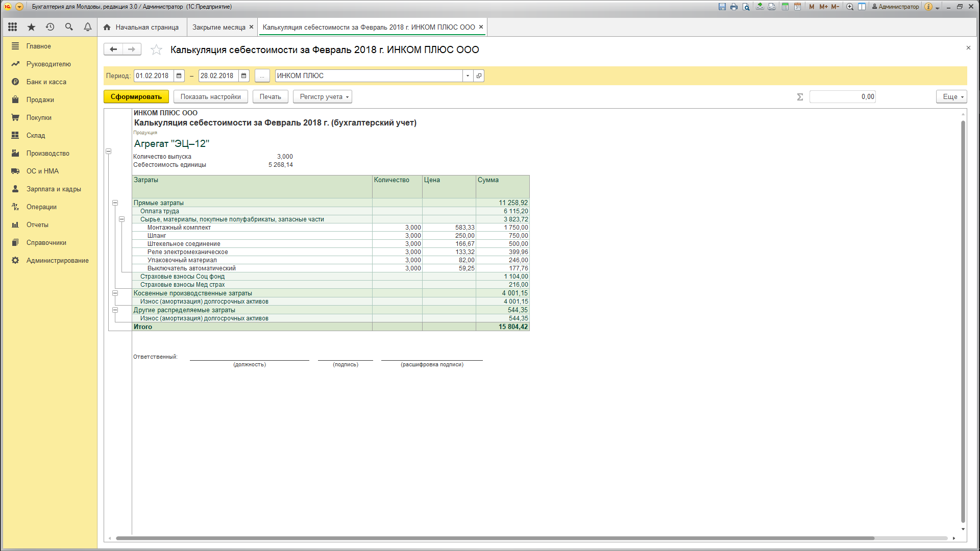This screenshot has width=980, height=551.
Task: Open the Производство section
Action: [48, 153]
